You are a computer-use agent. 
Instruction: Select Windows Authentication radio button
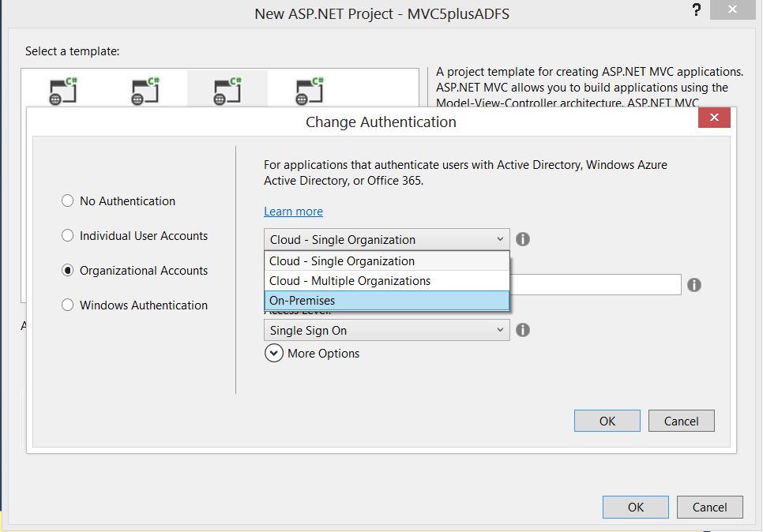pyautogui.click(x=68, y=305)
